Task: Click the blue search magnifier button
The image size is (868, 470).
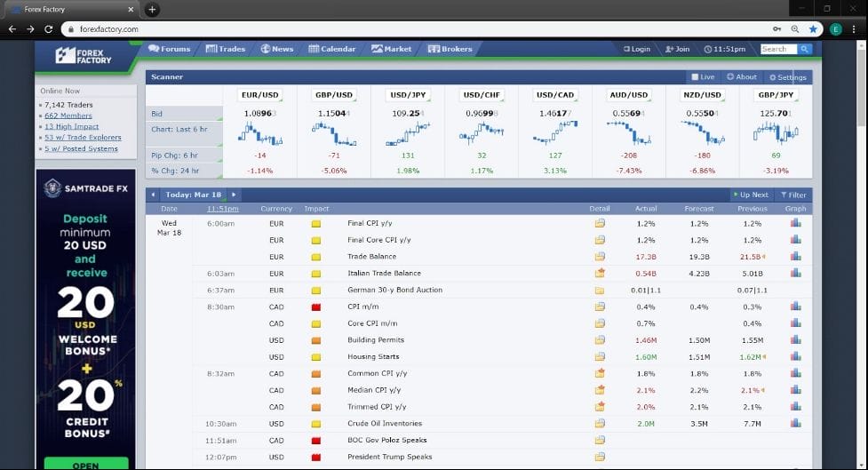Action: pyautogui.click(x=805, y=49)
